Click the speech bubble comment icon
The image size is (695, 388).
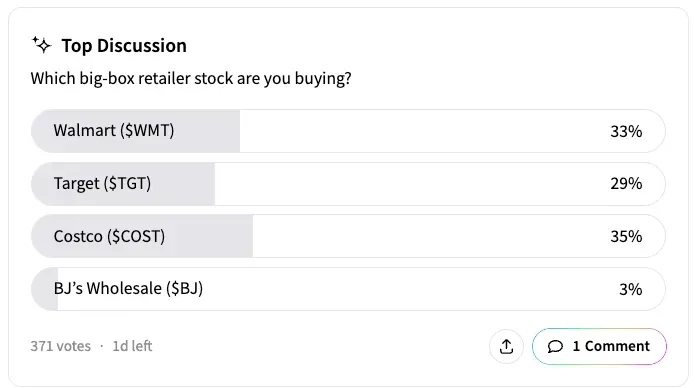pyautogui.click(x=555, y=346)
